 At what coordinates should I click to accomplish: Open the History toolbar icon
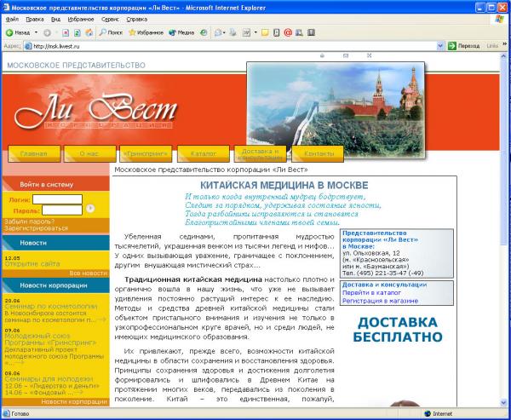pos(204,32)
